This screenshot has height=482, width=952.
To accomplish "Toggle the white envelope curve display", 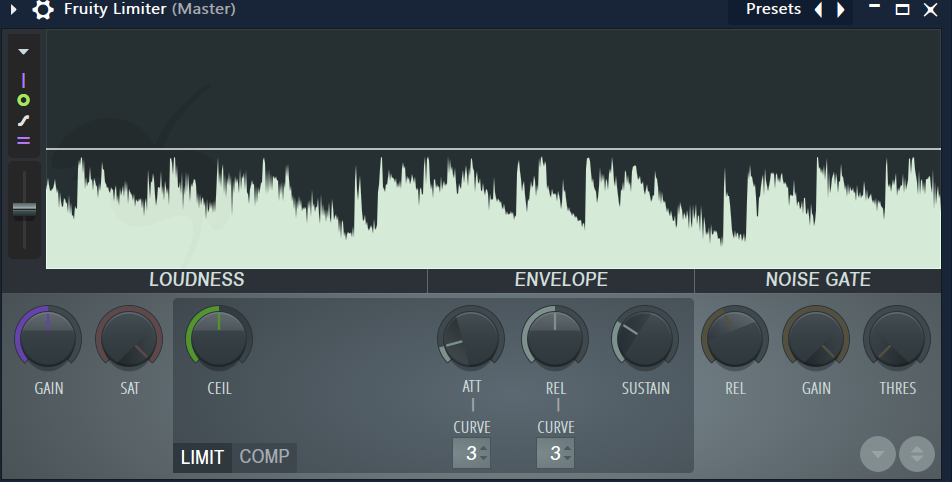I will point(24,121).
